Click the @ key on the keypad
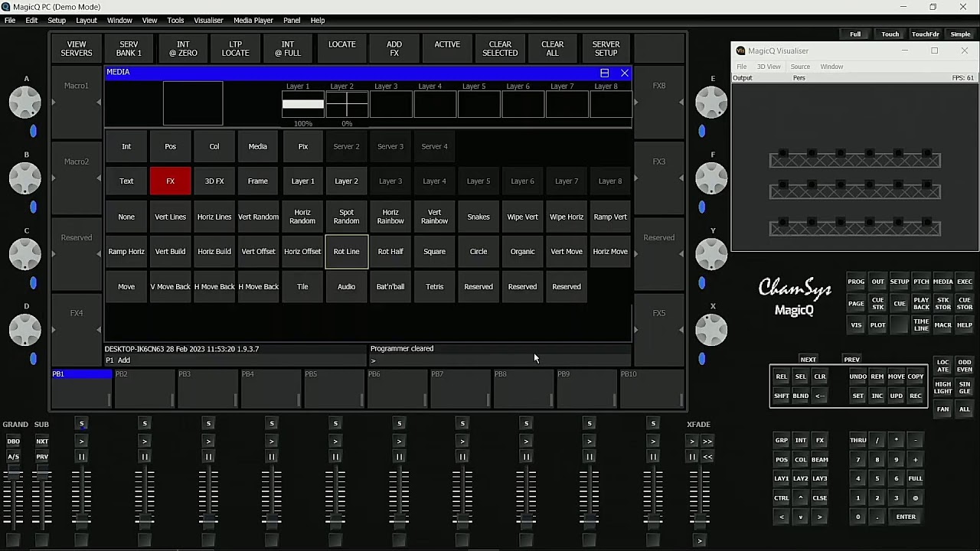This screenshot has width=980, height=551. coord(915,498)
